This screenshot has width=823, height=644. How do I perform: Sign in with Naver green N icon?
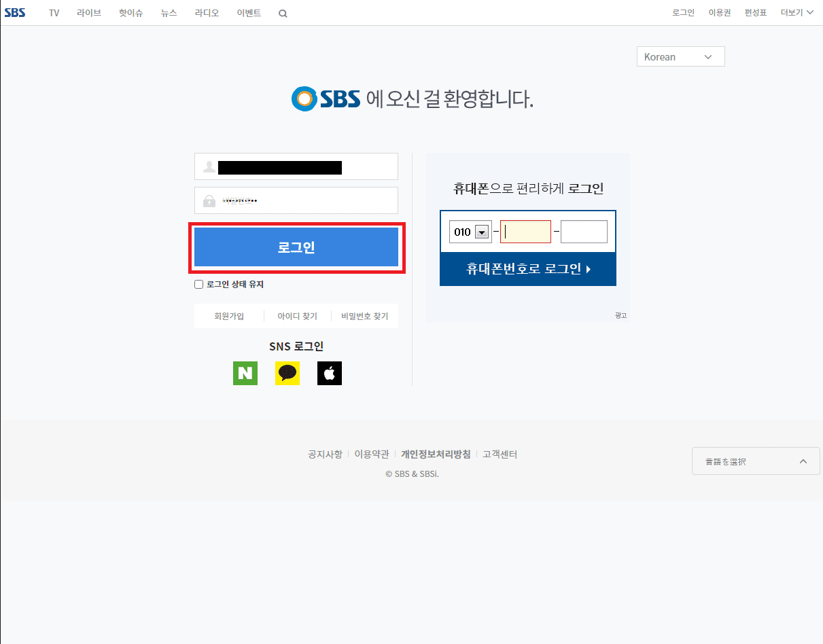245,373
